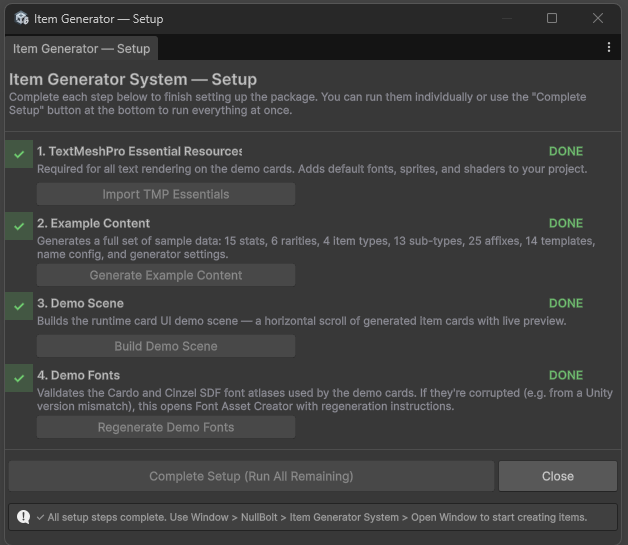Maximize the Item Generator Setup window

552,18
